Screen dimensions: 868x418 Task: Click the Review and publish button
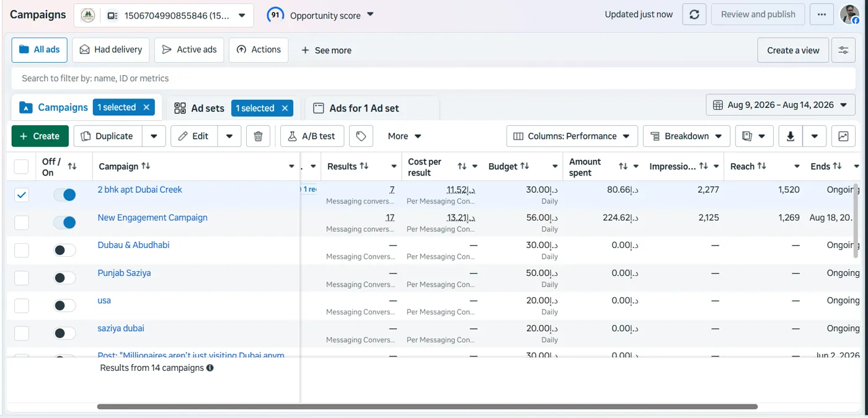tap(758, 14)
